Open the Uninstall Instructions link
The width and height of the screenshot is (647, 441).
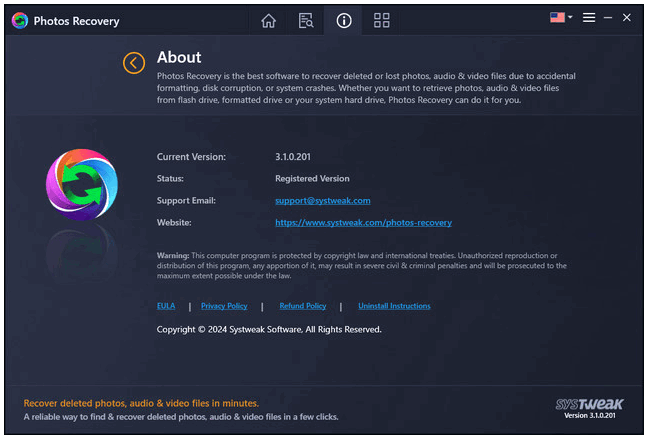pyautogui.click(x=394, y=306)
